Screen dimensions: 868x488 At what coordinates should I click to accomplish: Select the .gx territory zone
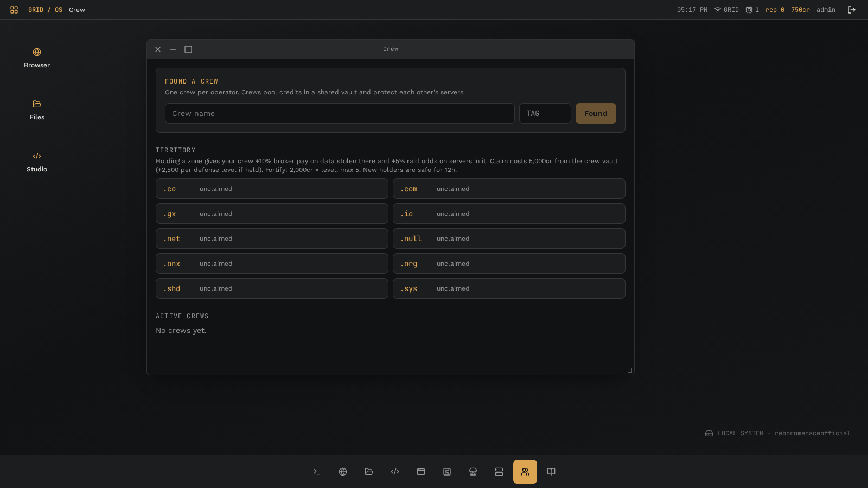[272, 214]
